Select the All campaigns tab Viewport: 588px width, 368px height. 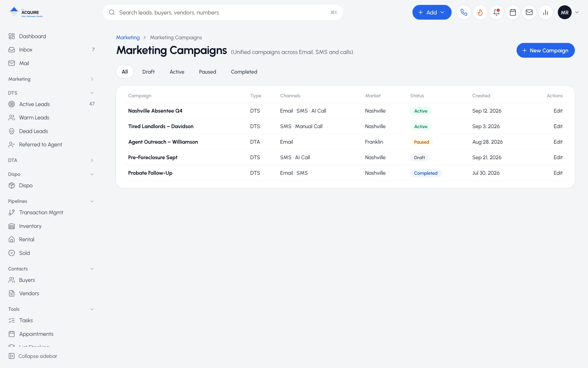125,72
